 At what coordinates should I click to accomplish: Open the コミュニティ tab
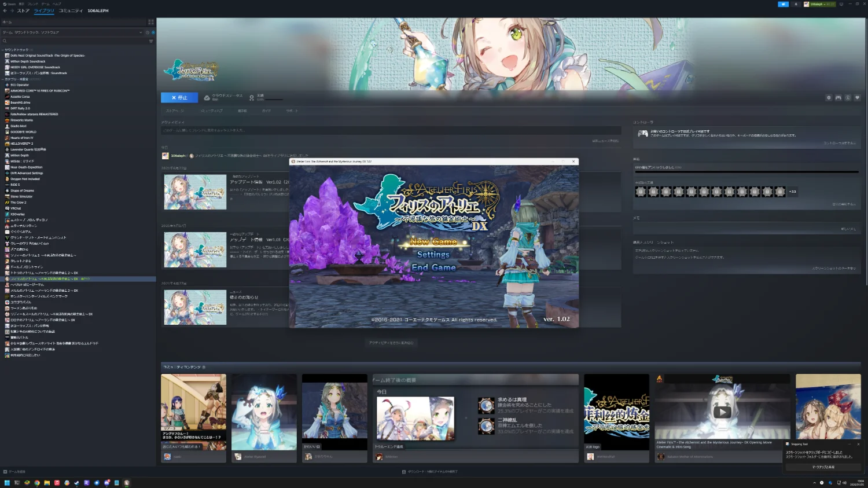point(71,10)
